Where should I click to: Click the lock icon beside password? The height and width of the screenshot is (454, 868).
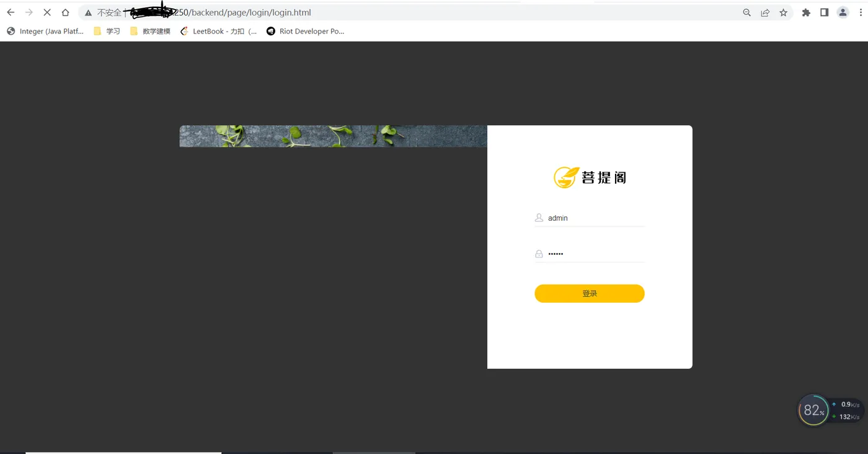[539, 254]
